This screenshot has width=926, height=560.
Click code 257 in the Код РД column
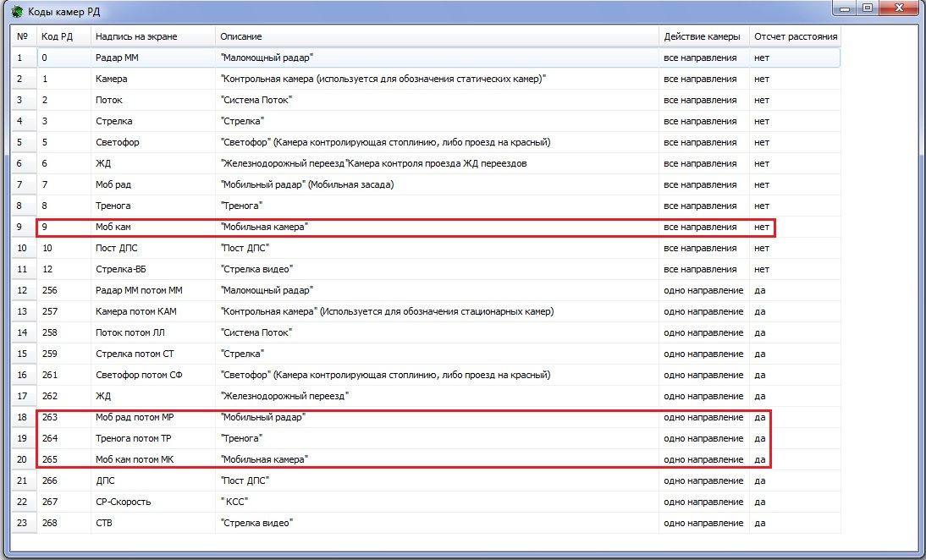click(x=50, y=311)
